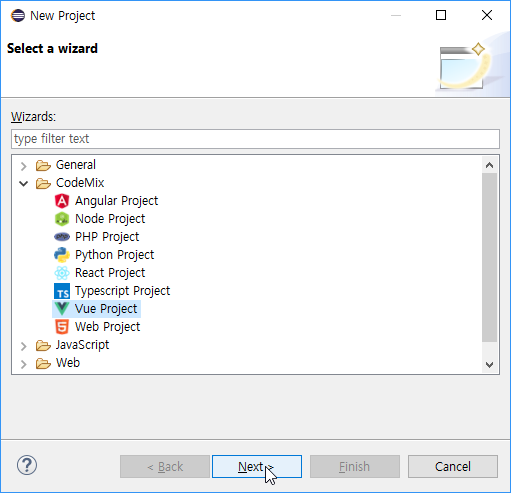
Task: Click the JavaScript folder label
Action: click(82, 345)
